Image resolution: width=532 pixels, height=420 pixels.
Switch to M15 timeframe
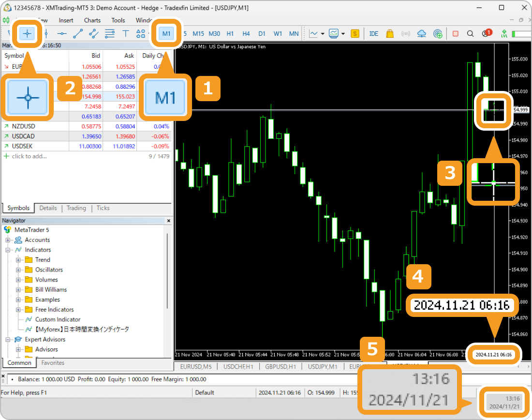tap(198, 33)
